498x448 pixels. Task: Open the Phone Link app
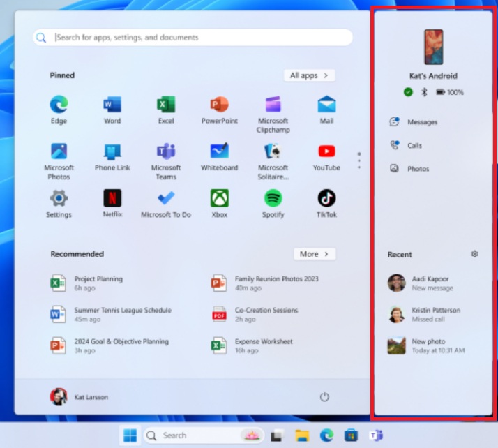[112, 156]
